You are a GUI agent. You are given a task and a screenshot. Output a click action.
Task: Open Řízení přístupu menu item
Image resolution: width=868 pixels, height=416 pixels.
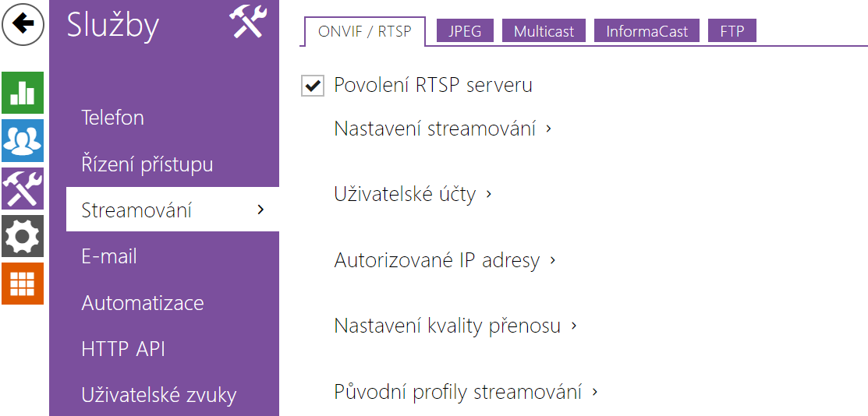coord(147,164)
